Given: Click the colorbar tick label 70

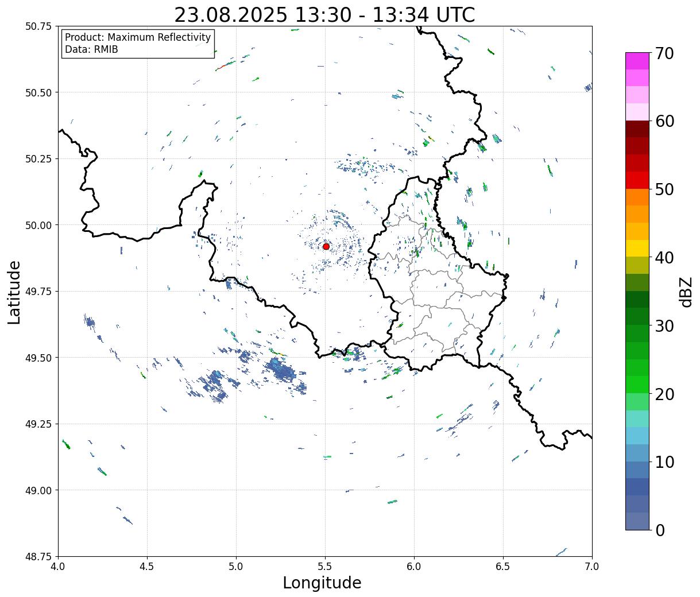Looking at the screenshot, I should click(x=664, y=53).
